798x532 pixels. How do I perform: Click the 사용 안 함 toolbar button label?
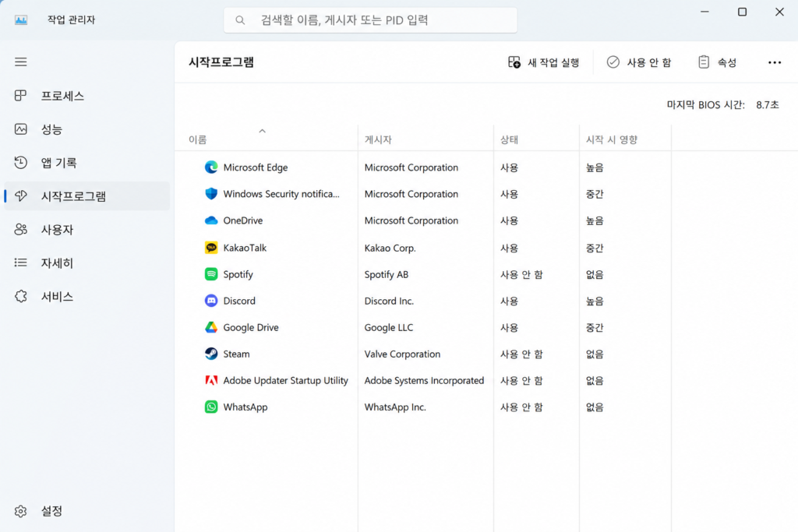[x=649, y=62]
